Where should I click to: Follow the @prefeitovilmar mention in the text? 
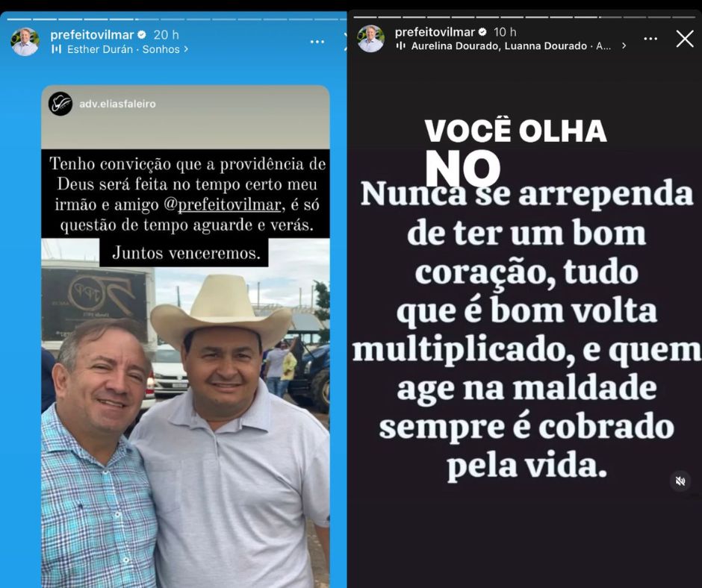click(x=222, y=204)
